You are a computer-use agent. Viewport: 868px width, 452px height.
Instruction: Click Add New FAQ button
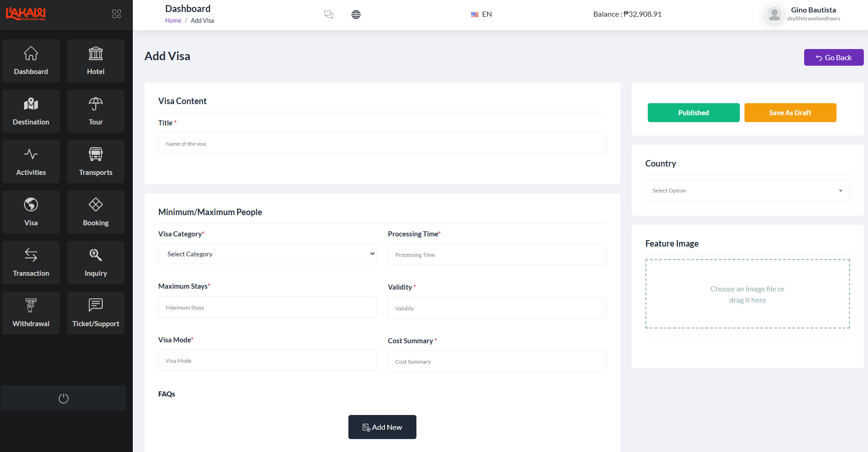click(x=382, y=427)
